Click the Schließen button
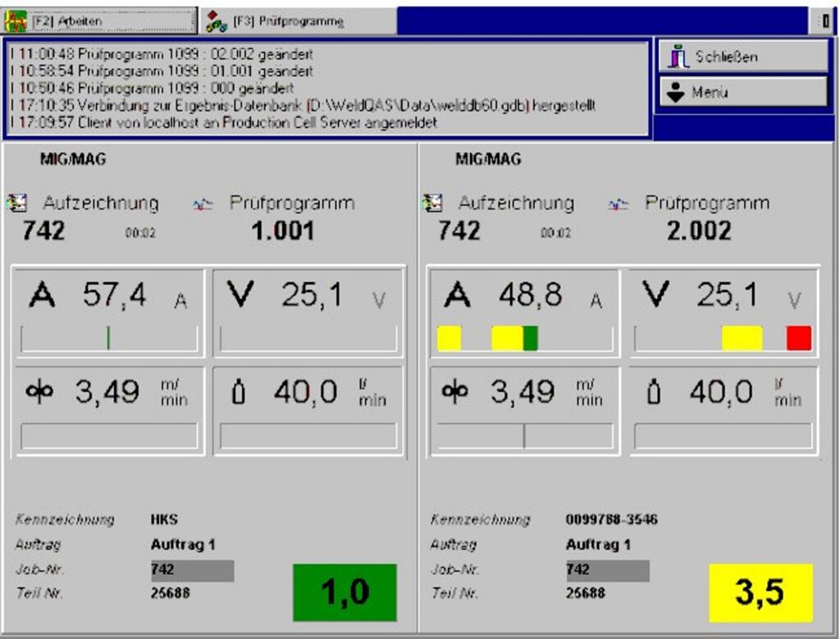840x639 pixels. tap(742, 57)
